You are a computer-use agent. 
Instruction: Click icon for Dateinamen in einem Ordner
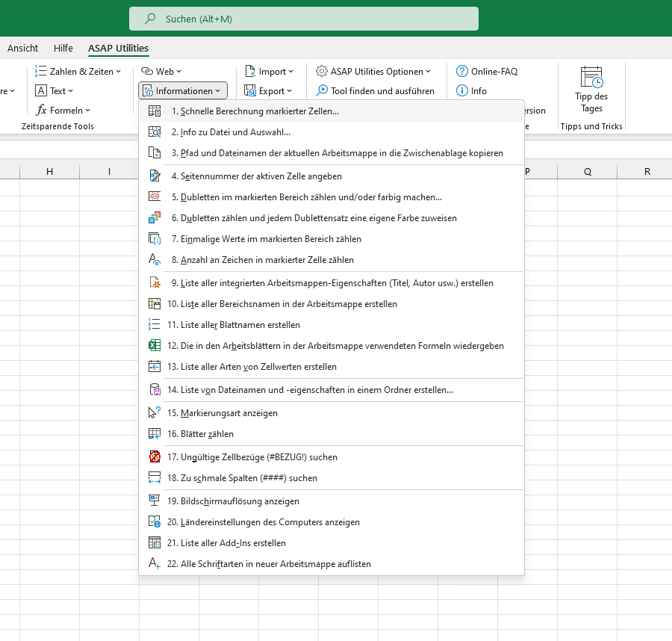[155, 390]
